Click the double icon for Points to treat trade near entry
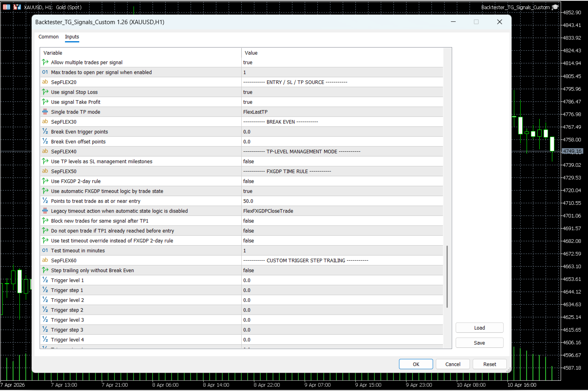This screenshot has height=391, width=588. pyautogui.click(x=45, y=201)
